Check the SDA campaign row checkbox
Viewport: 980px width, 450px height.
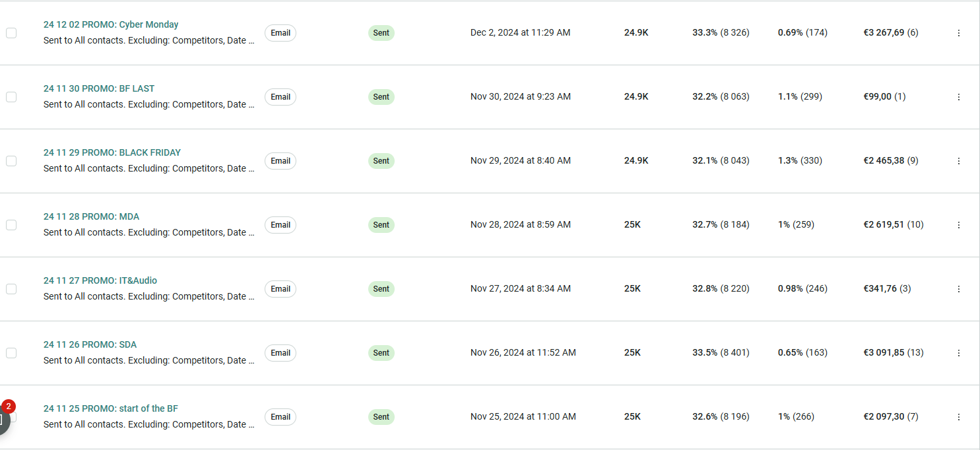[x=11, y=353]
